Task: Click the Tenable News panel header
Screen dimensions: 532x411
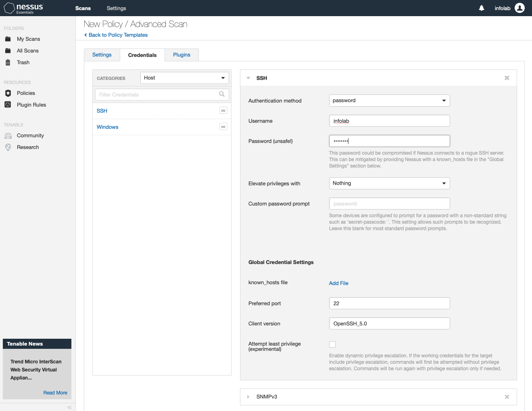Action: [37, 344]
